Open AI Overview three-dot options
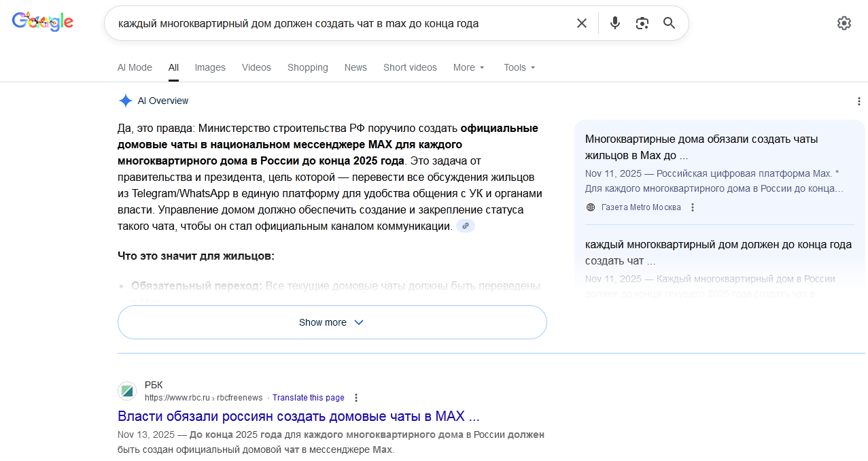 pos(859,101)
